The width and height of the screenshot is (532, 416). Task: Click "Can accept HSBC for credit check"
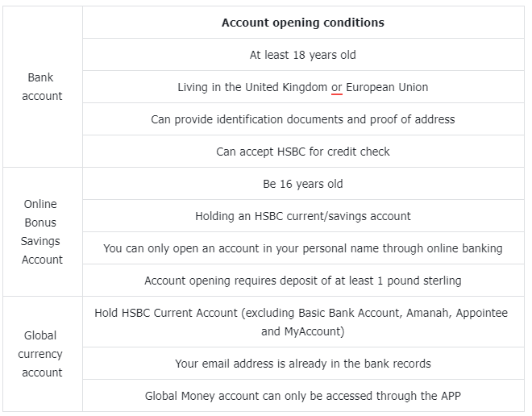(x=302, y=152)
